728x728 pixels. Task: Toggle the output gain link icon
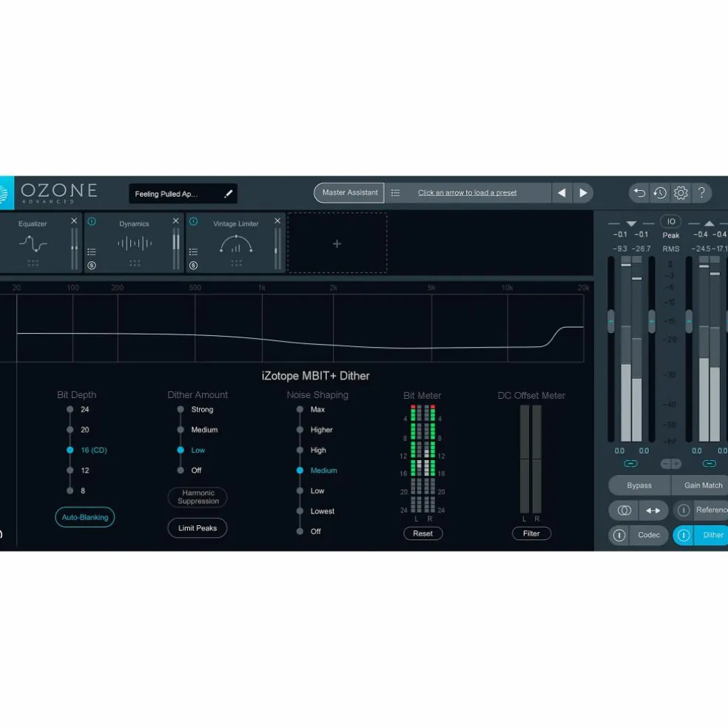[x=709, y=463]
